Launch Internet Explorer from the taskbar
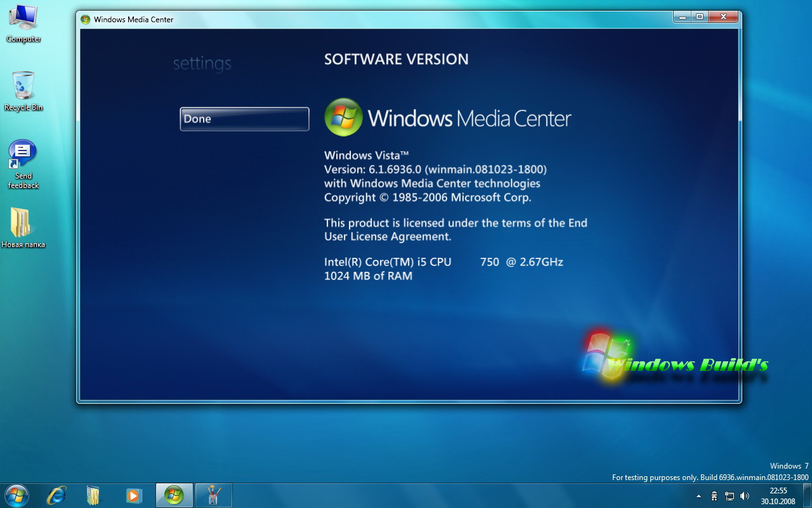 pyautogui.click(x=56, y=495)
